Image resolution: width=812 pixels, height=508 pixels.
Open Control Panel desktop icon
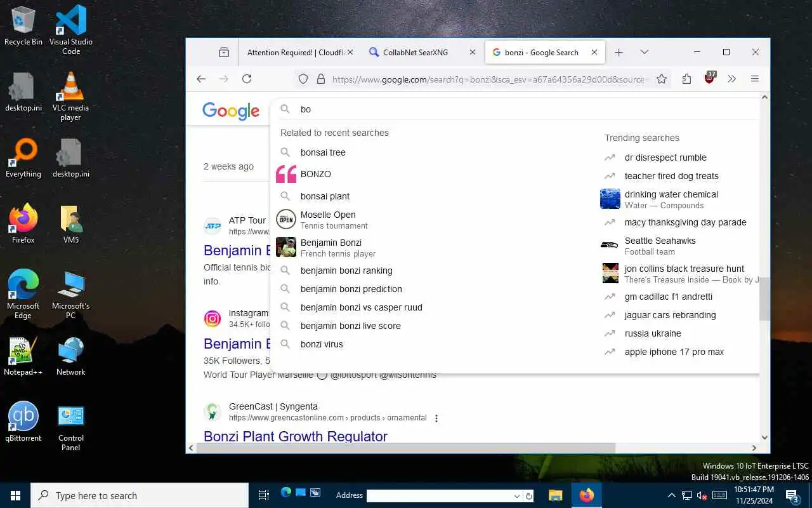[71, 428]
